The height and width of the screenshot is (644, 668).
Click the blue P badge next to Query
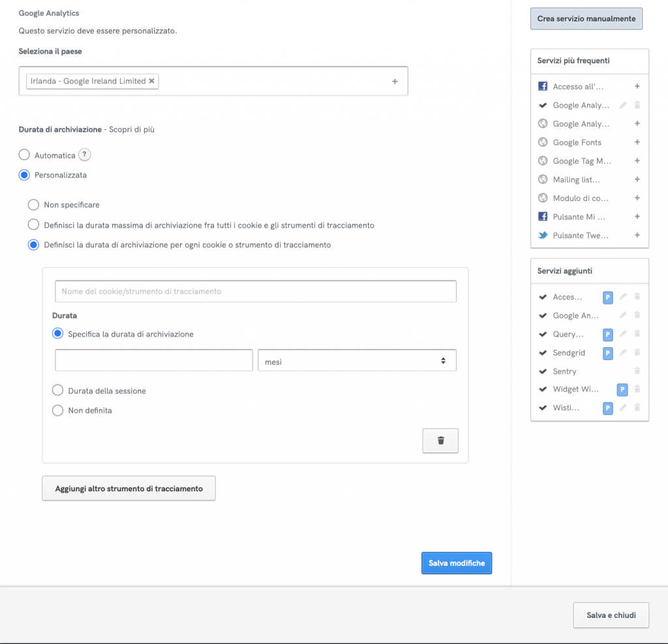[x=608, y=335]
